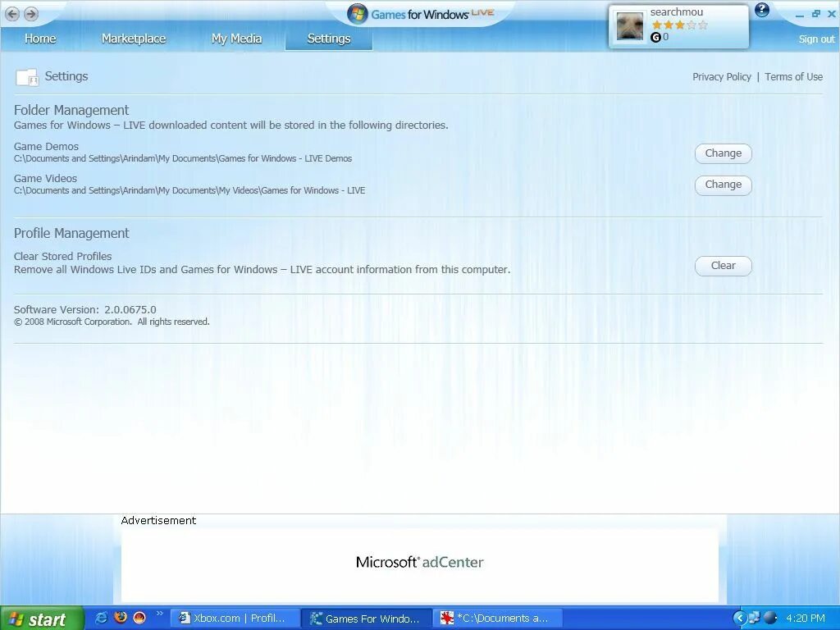Click the Settings page folder icon
840x630 pixels.
click(27, 77)
